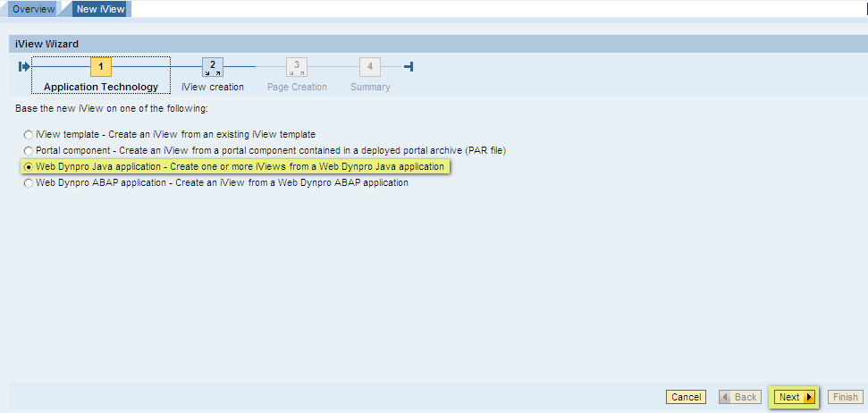Click the step 2 roadmap box
The height and width of the screenshot is (413, 868).
coord(213,67)
